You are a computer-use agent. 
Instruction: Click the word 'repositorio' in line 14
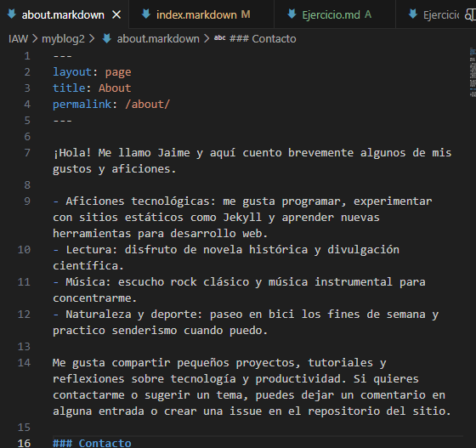tap(343, 411)
